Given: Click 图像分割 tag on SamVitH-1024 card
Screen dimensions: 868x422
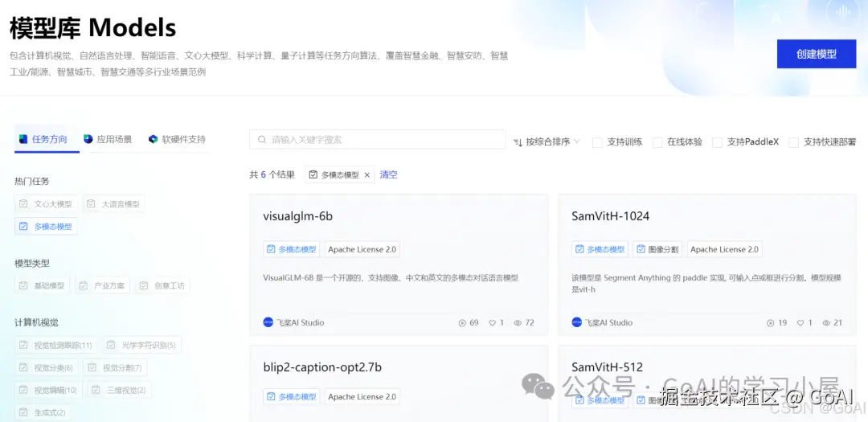Looking at the screenshot, I should [657, 249].
